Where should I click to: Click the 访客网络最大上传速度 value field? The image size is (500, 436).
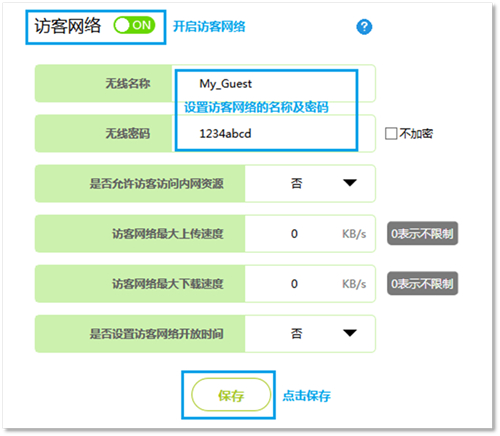tap(310, 233)
